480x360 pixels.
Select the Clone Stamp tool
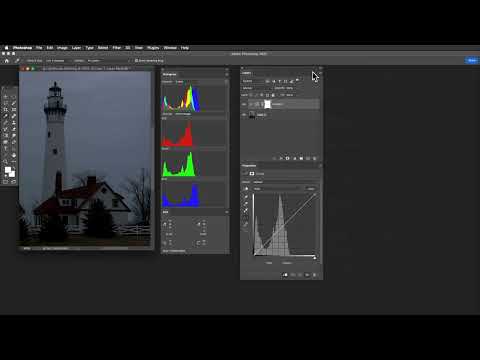click(14, 122)
